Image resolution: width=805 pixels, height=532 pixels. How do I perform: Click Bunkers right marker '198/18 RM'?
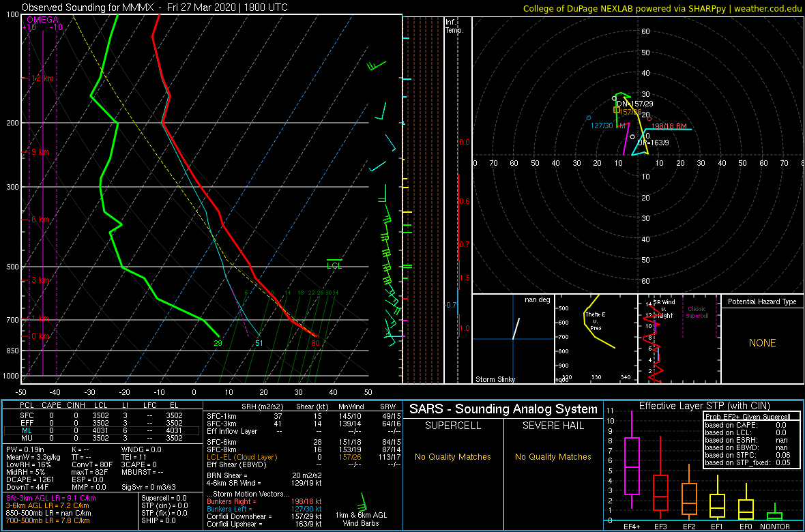pos(669,125)
